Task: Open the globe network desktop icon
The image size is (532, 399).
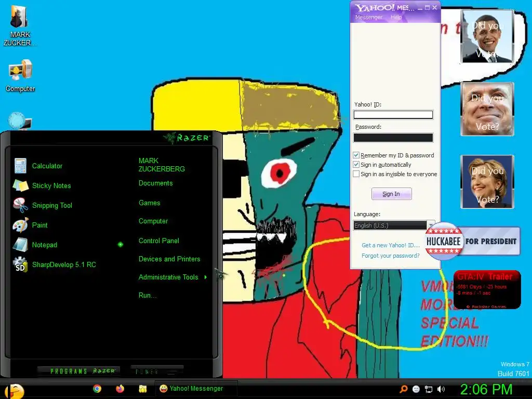Action: (20, 121)
